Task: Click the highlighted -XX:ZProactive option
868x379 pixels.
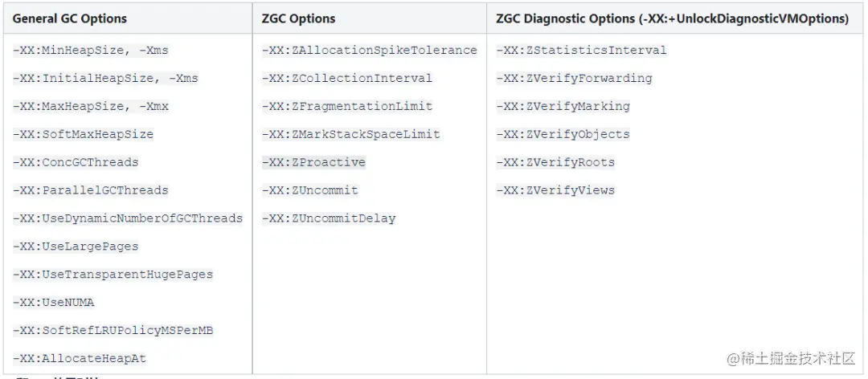Action: 314,163
